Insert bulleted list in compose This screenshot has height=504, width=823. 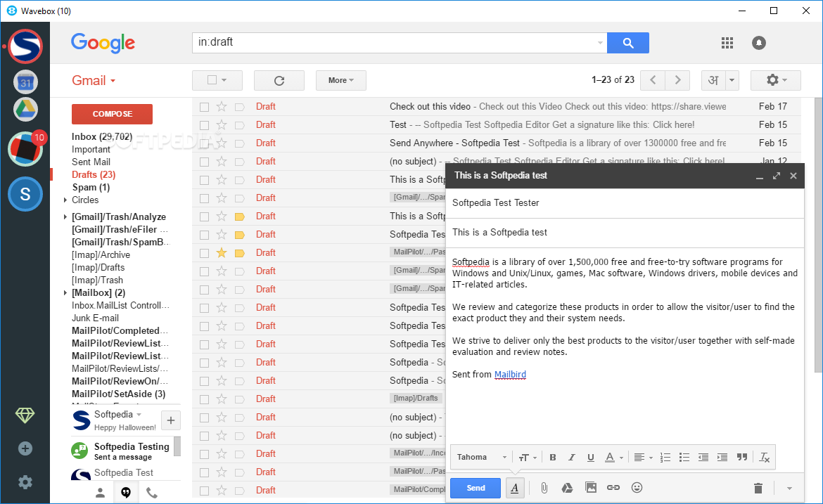click(x=684, y=458)
